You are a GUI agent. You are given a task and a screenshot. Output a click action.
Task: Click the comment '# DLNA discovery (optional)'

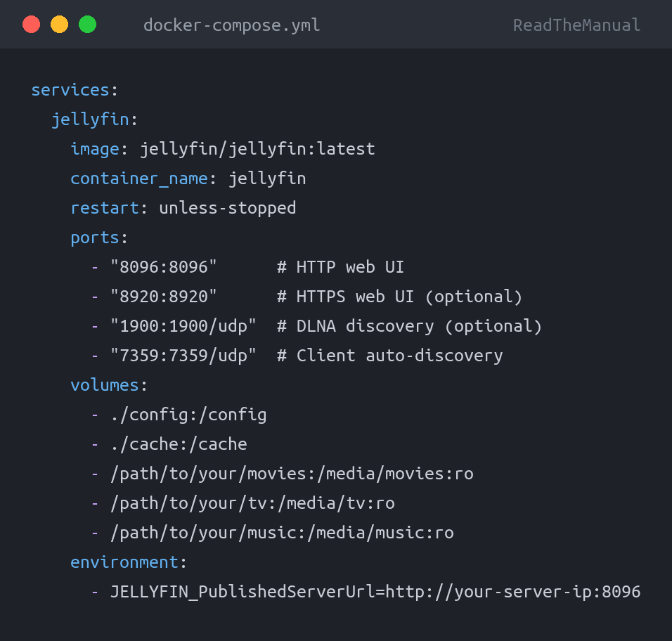click(409, 326)
